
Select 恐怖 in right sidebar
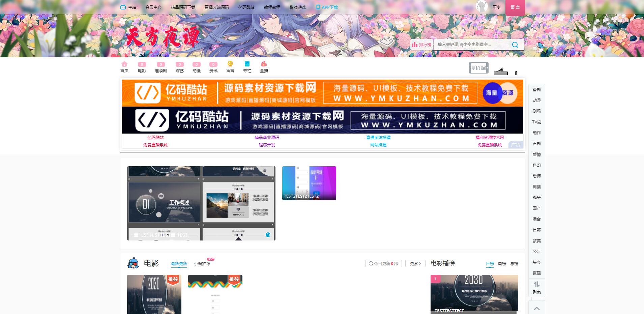tap(537, 176)
